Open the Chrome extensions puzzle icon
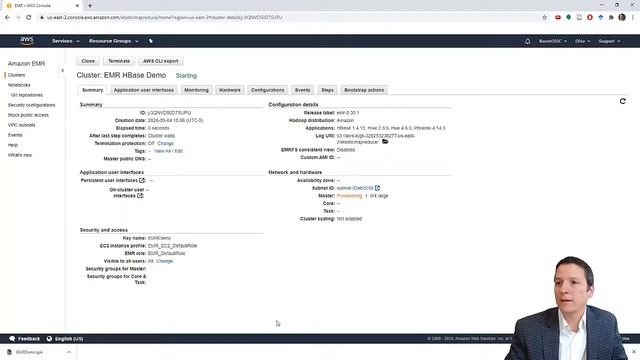The image size is (640, 360). (x=611, y=18)
